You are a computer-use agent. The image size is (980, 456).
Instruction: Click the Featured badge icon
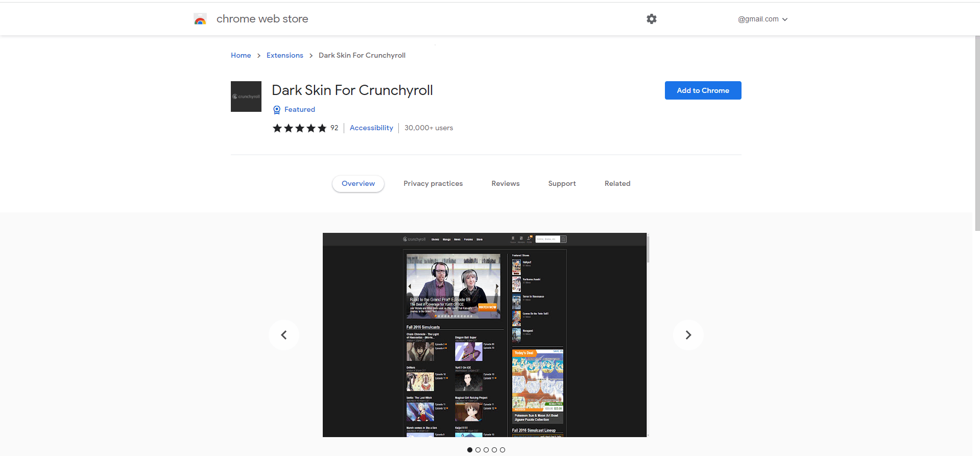pyautogui.click(x=277, y=110)
